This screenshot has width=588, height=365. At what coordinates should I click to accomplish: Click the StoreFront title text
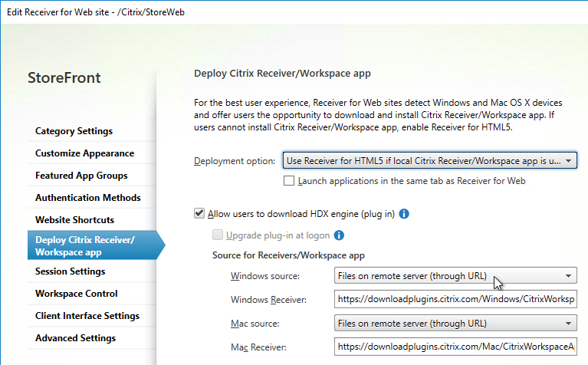tap(64, 77)
